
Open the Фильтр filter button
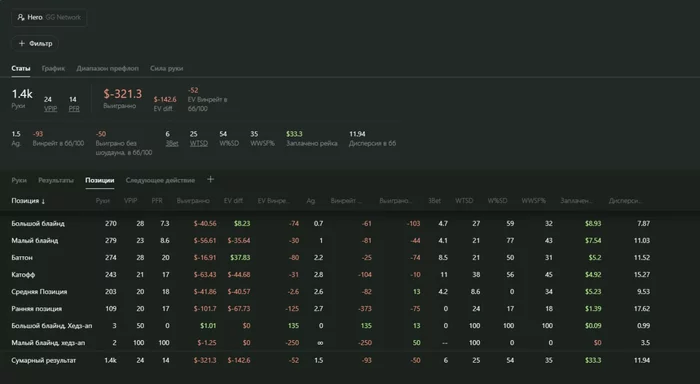tap(35, 43)
